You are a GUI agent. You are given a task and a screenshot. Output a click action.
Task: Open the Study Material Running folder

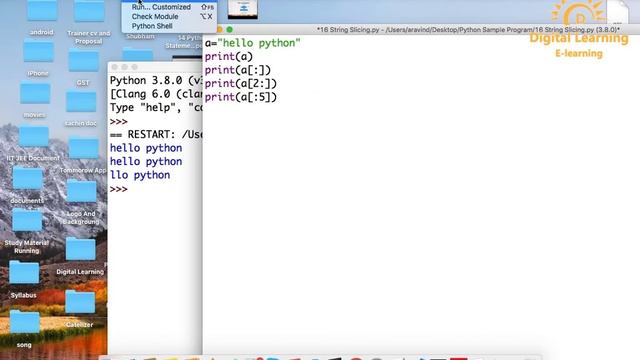tap(27, 220)
